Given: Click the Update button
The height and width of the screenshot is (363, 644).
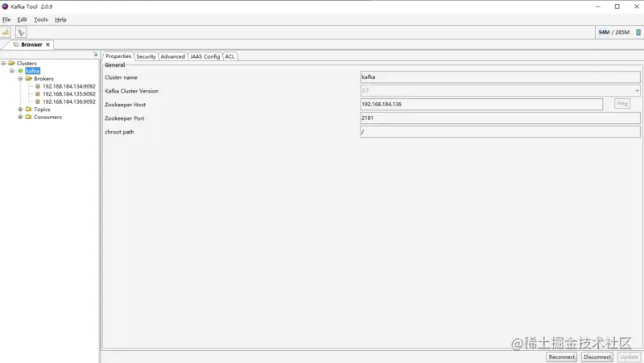Looking at the screenshot, I should tap(629, 357).
